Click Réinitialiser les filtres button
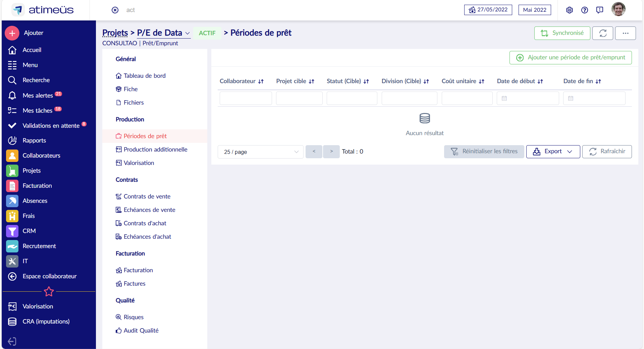 (x=484, y=152)
